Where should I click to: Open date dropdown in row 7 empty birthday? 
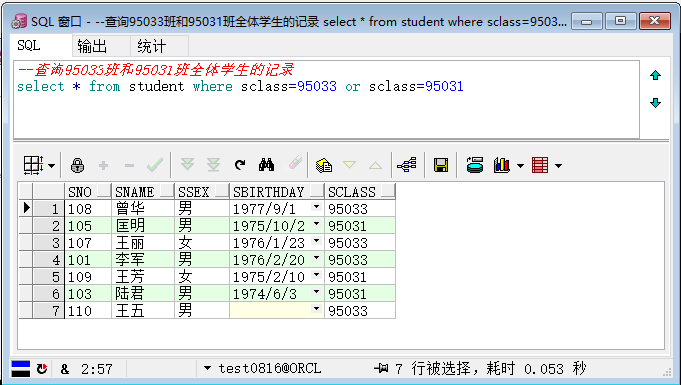pos(316,309)
